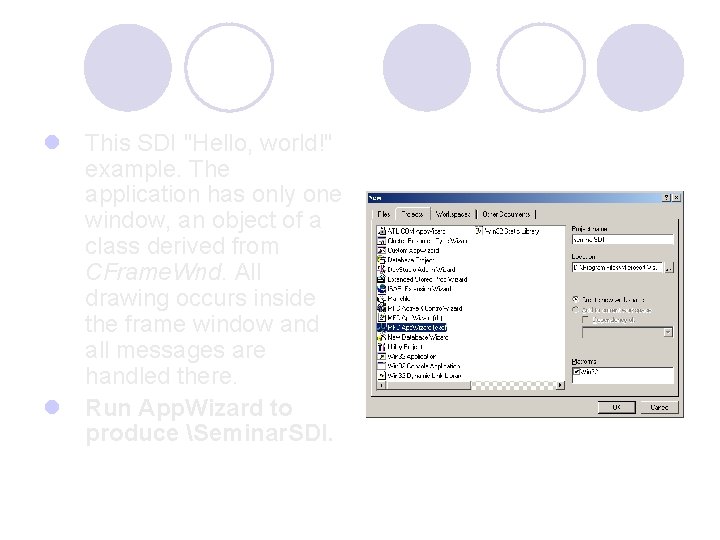The image size is (720, 540).
Task: Select the Custom AppWizard project icon
Action: pos(381,250)
